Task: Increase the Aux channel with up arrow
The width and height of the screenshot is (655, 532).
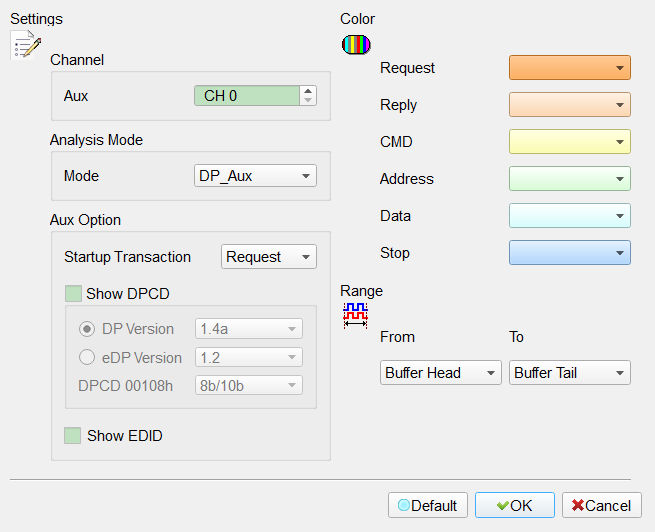Action: [x=308, y=91]
